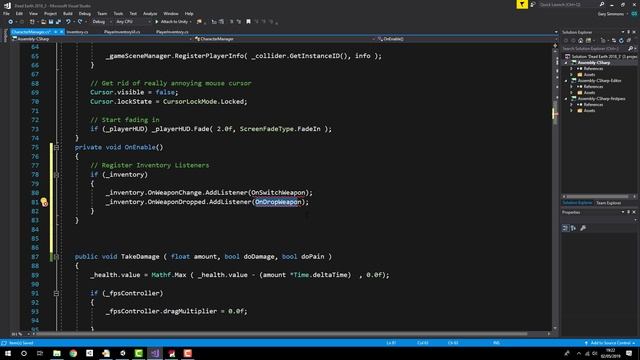This screenshot has height=360, width=640.
Task: Click the Undo arrow icon
Action: [68, 22]
